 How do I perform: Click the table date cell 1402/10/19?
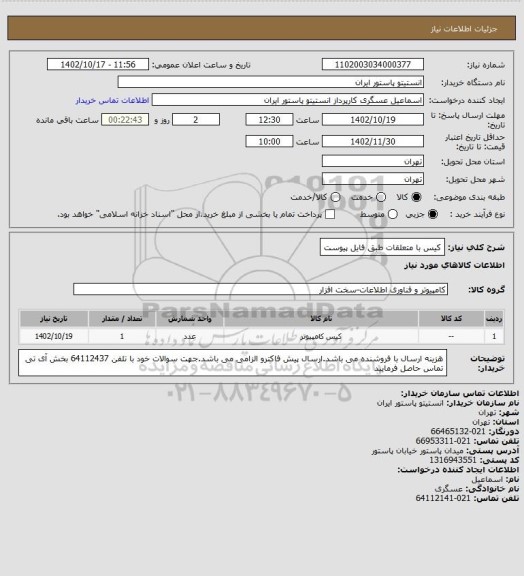pyautogui.click(x=54, y=336)
